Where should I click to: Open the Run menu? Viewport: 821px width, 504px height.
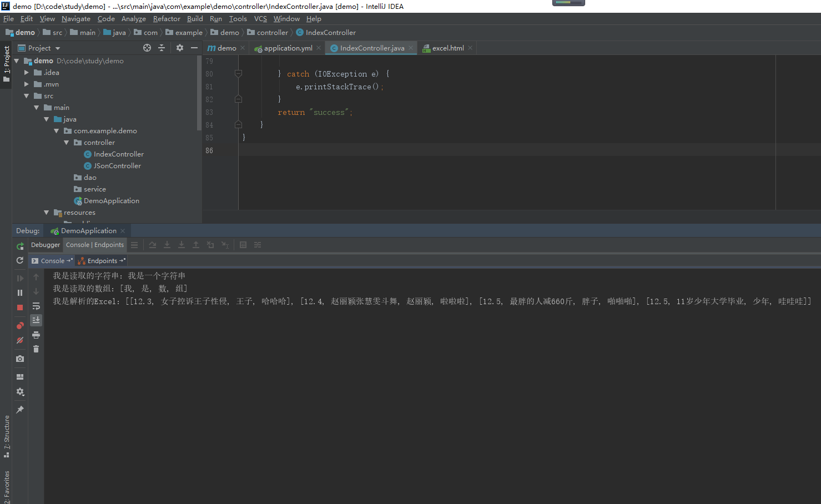[216, 18]
